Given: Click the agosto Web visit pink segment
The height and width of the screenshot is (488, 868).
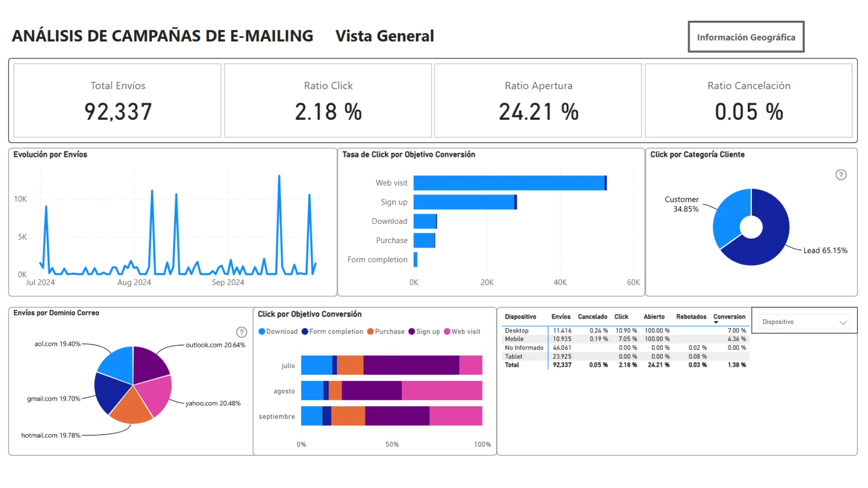Looking at the screenshot, I should coord(442,390).
